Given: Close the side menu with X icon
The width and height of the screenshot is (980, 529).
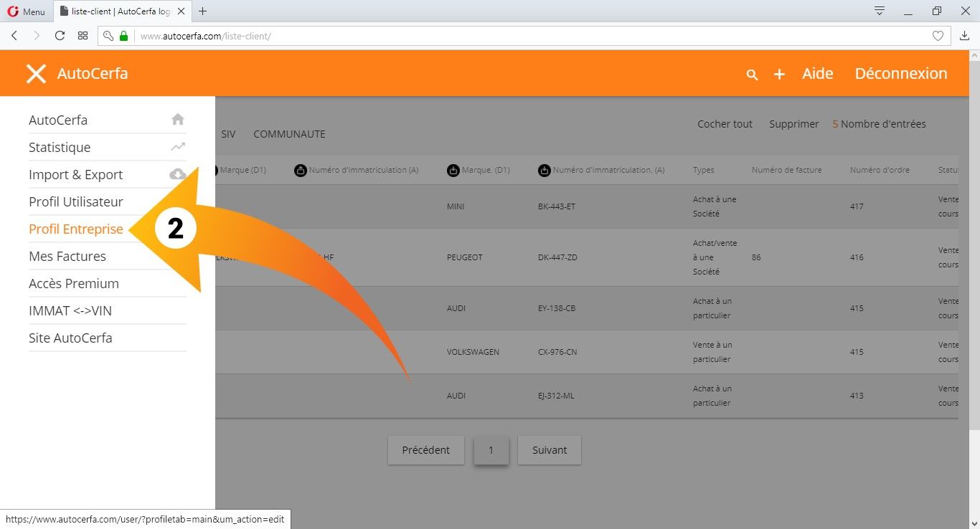Looking at the screenshot, I should (36, 74).
